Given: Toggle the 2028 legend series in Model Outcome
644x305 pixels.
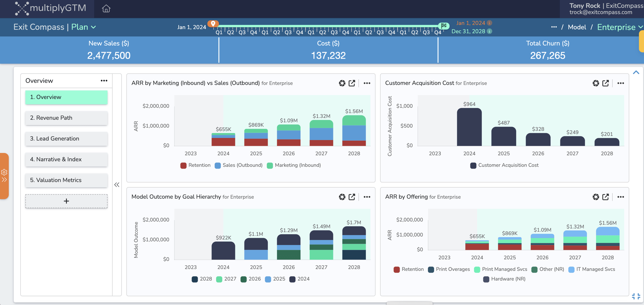Looking at the screenshot, I should pyautogui.click(x=202, y=279).
